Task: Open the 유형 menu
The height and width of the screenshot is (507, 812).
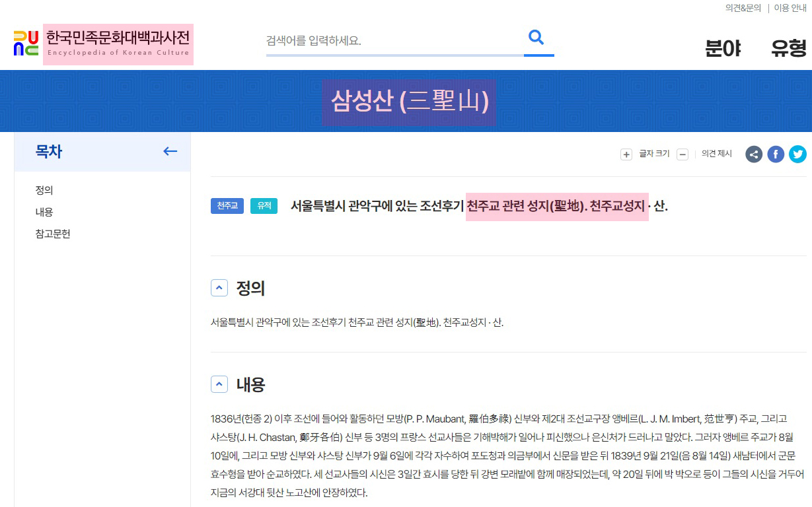Action: [x=787, y=49]
